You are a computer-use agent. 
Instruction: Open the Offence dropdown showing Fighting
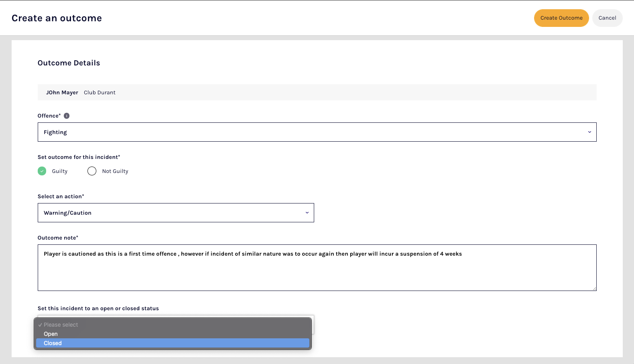(313, 132)
